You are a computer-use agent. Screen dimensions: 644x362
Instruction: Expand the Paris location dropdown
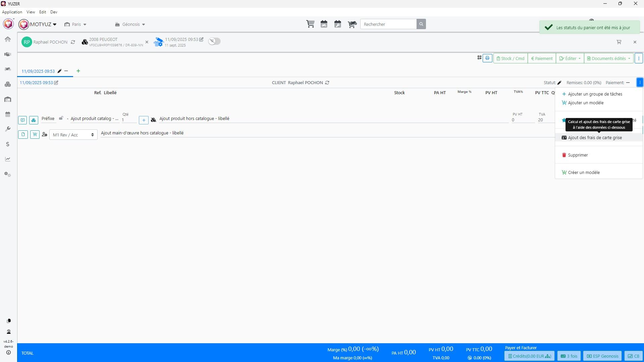tap(75, 24)
